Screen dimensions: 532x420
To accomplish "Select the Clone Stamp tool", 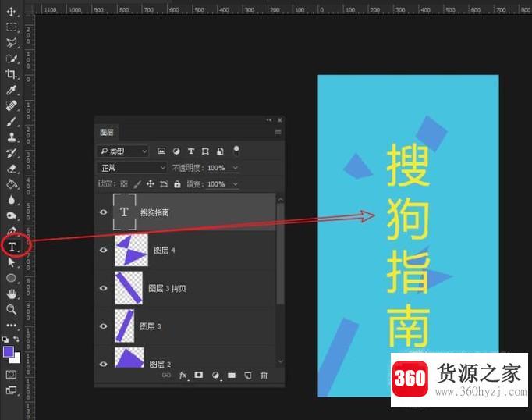I will (11, 137).
